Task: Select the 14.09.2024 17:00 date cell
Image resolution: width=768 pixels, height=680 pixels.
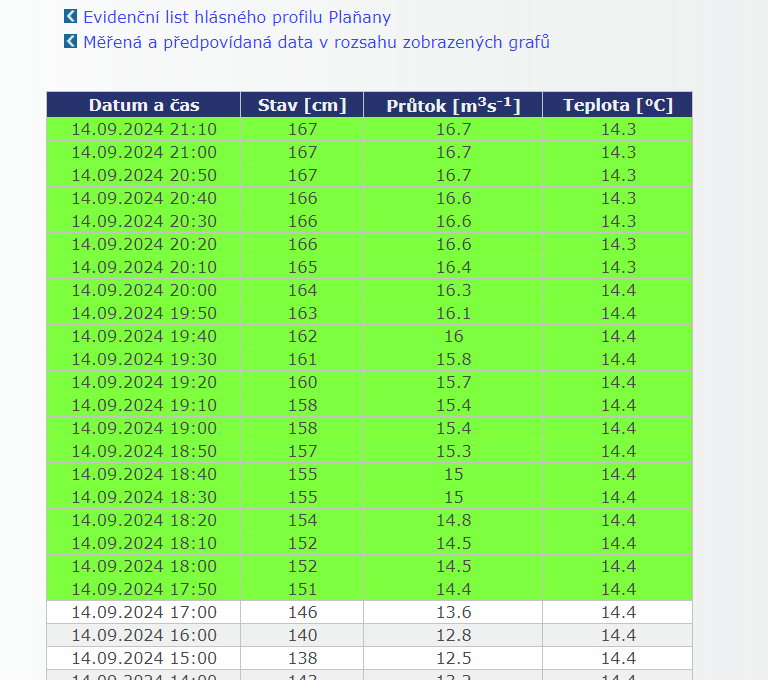Action: click(144, 612)
